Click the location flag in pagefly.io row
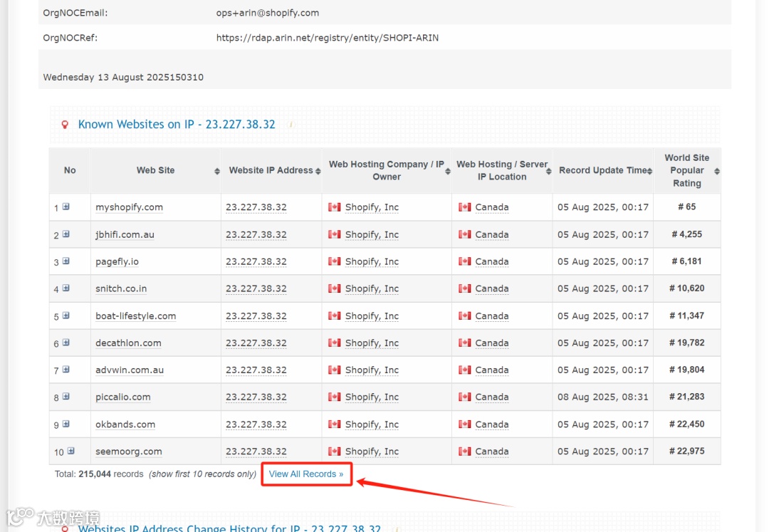The height and width of the screenshot is (532, 769). pyautogui.click(x=464, y=261)
